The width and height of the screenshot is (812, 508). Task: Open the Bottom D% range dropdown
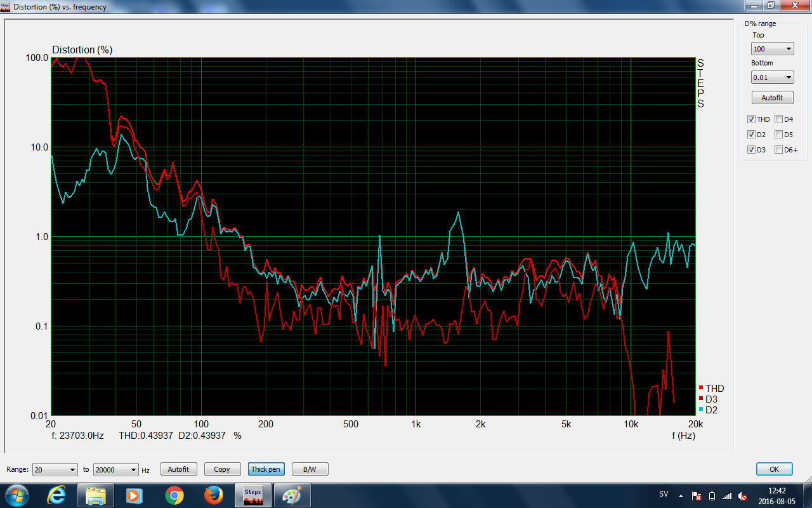pyautogui.click(x=772, y=77)
